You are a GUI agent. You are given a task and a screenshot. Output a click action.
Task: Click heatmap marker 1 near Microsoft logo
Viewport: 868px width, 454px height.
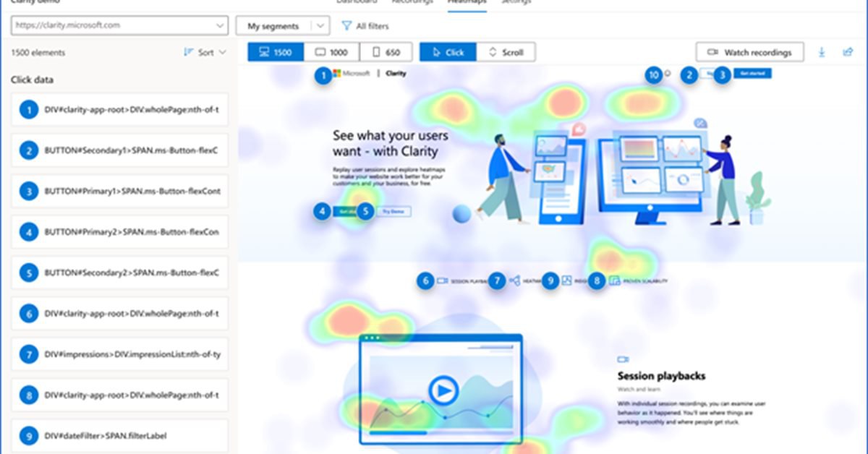coord(323,74)
